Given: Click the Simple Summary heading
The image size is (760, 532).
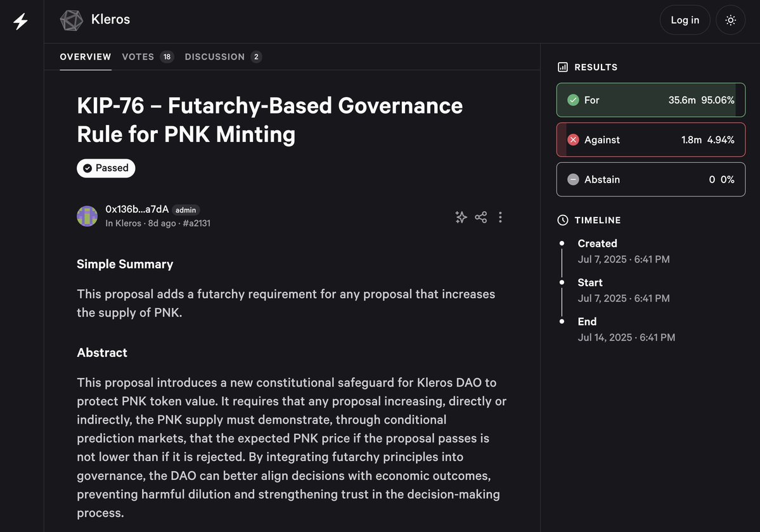Looking at the screenshot, I should pos(125,264).
